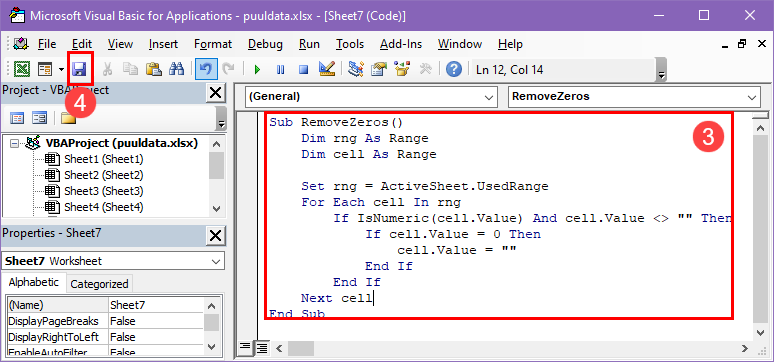
Task: Switch to the Categorized tab
Action: [x=99, y=284]
